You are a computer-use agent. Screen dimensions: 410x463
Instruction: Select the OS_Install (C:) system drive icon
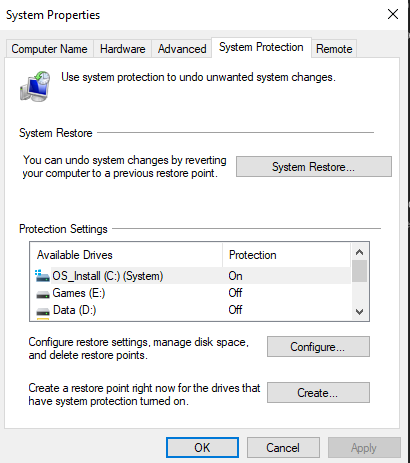[x=42, y=276]
